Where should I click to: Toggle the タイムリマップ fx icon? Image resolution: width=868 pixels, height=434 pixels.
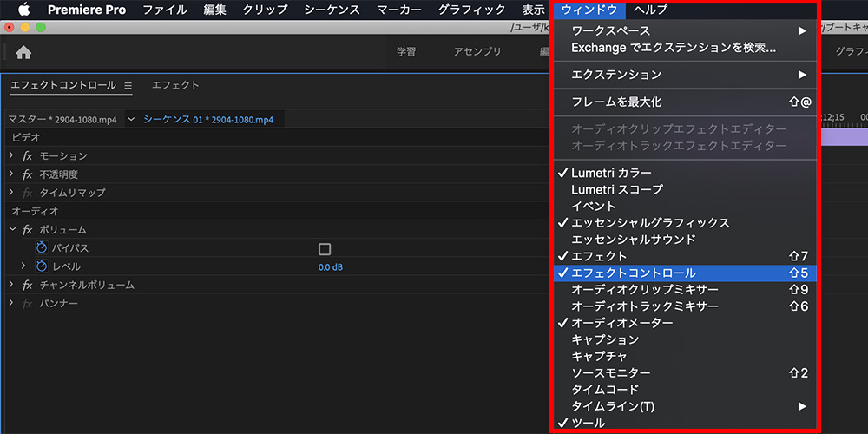tap(27, 194)
